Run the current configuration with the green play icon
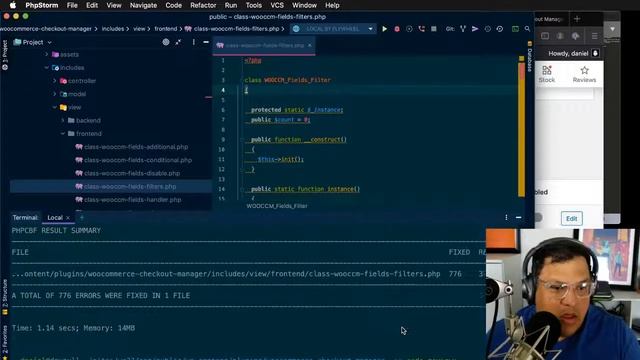This screenshot has height=360, width=640. pos(384,29)
